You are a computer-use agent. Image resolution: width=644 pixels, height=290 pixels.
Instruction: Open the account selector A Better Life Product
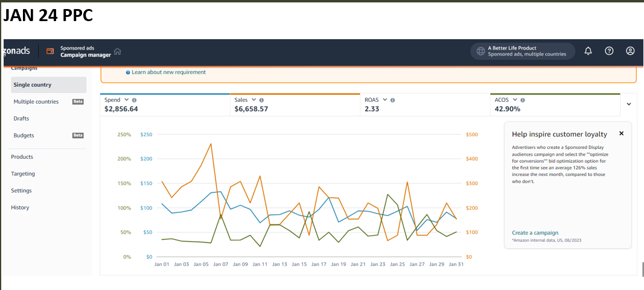[522, 51]
